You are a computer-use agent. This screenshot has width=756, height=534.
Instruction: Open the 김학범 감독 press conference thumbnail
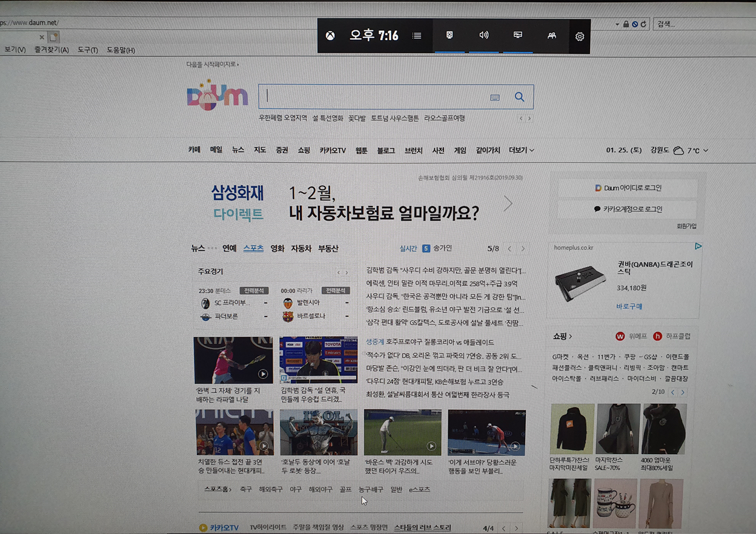point(319,360)
